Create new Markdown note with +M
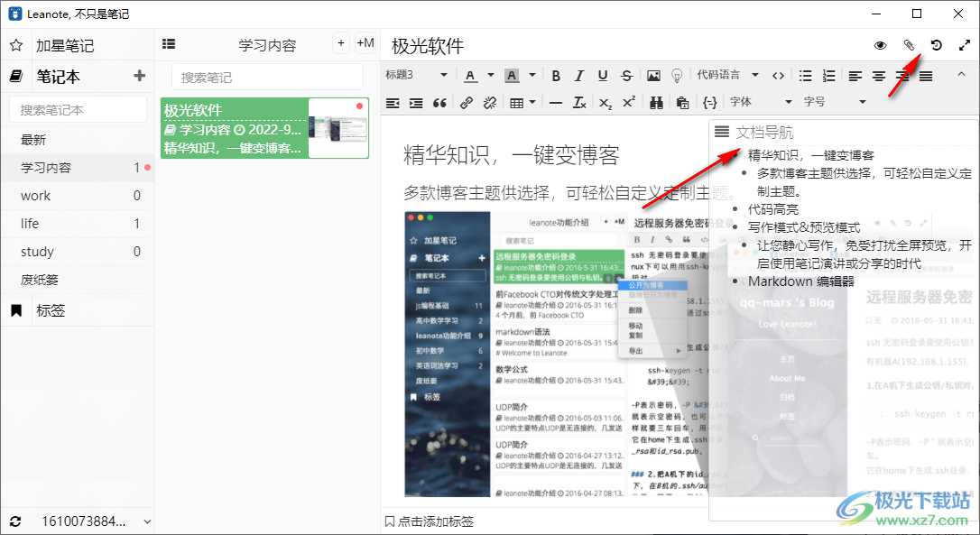Image resolution: width=980 pixels, height=535 pixels. [x=365, y=43]
